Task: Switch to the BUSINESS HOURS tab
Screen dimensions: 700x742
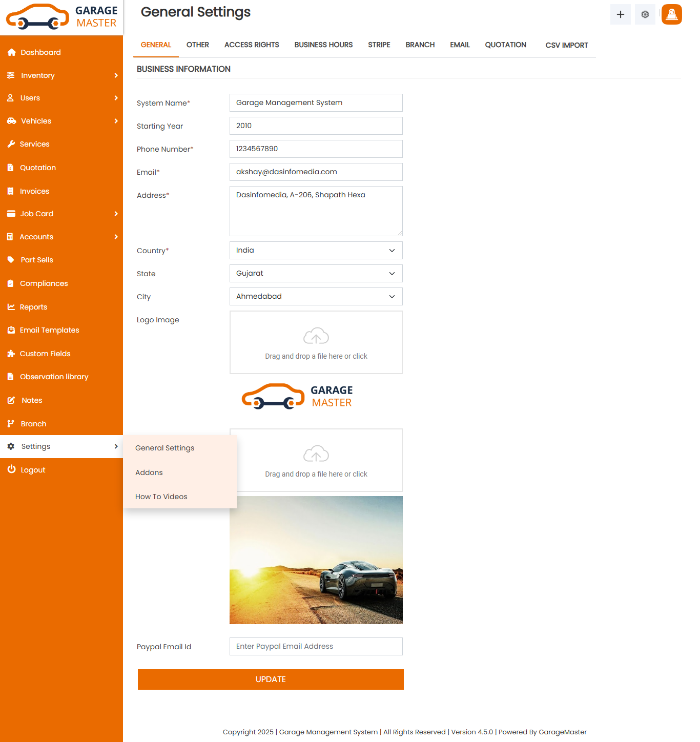Action: click(x=323, y=45)
